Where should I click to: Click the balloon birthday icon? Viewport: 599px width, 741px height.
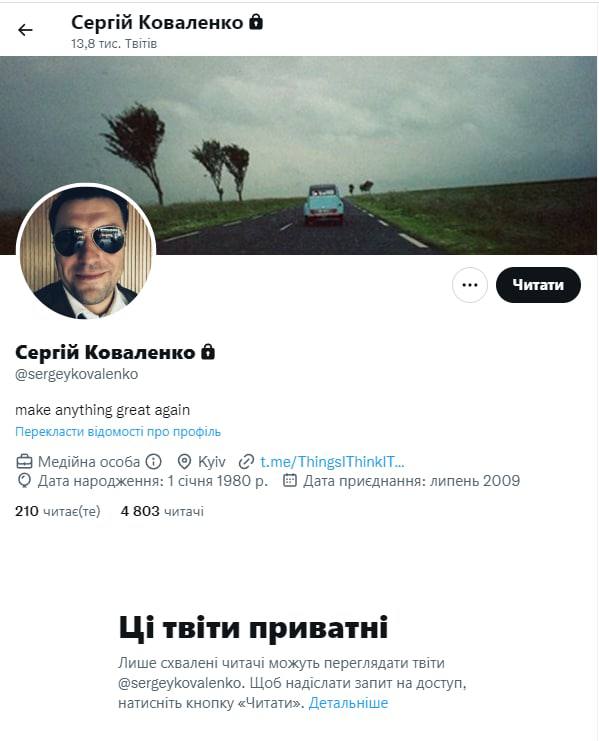coord(24,481)
